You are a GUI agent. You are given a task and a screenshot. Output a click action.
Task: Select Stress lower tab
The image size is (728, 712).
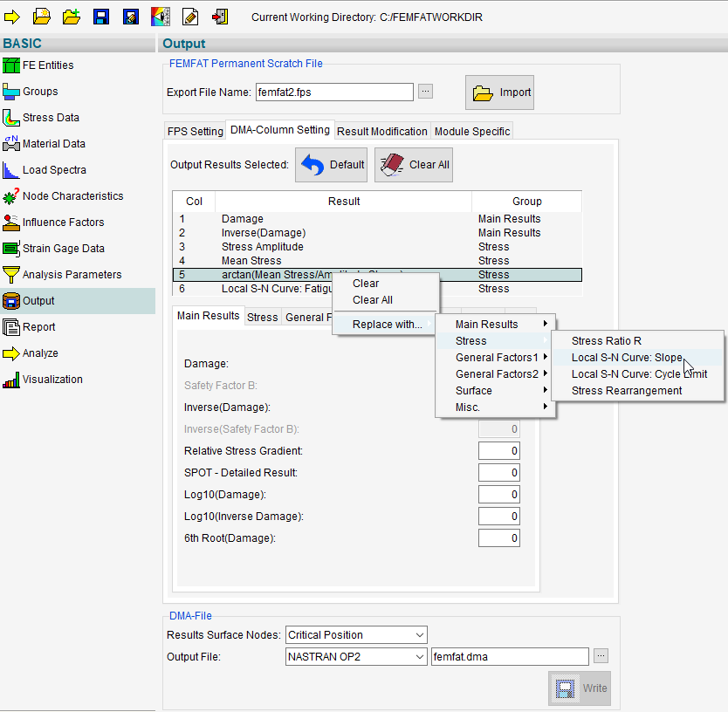[263, 317]
